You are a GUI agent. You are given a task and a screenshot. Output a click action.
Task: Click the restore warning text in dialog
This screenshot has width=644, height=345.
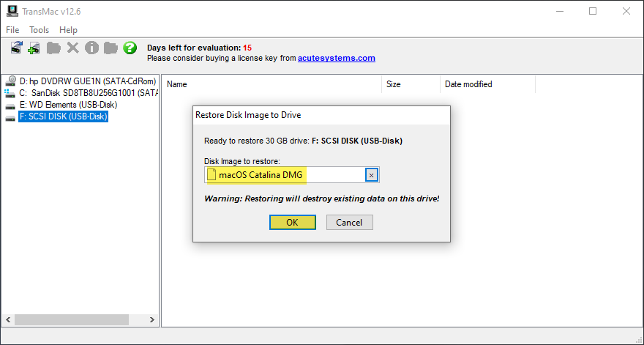tap(322, 199)
